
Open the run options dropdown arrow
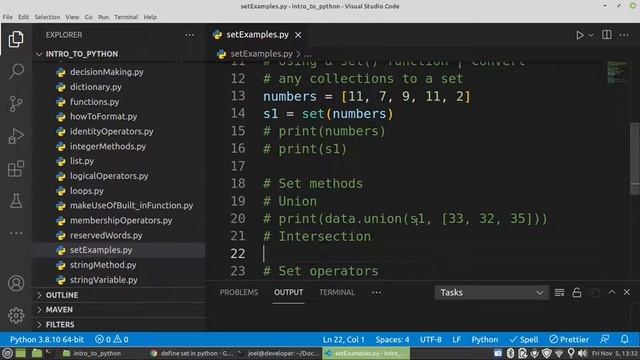coord(591,36)
